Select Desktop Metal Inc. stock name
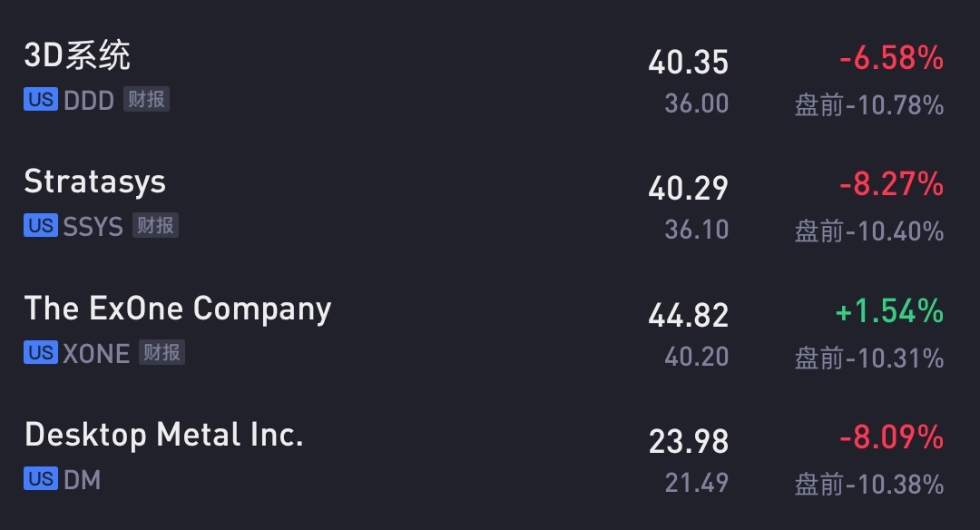Viewport: 980px width, 530px height. (163, 435)
